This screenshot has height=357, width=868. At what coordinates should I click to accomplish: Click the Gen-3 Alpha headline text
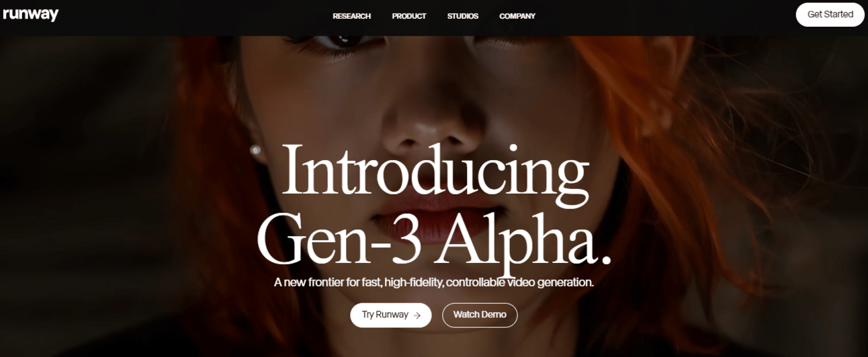point(435,239)
